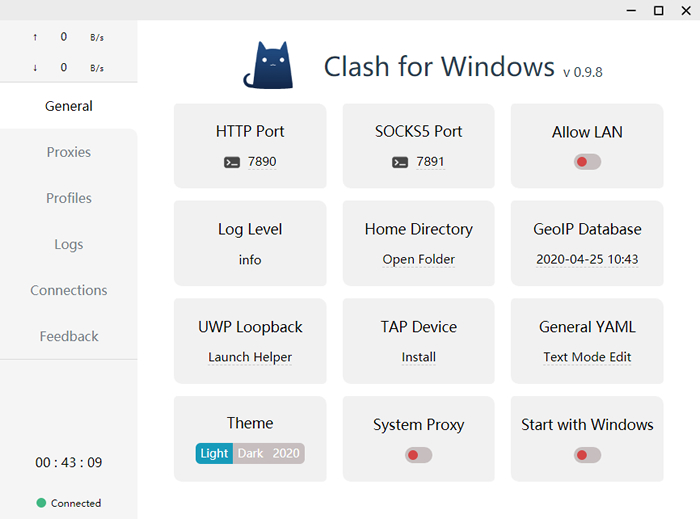Viewport: 700px width, 519px height.
Task: Open the Connections tab
Action: coord(68,290)
